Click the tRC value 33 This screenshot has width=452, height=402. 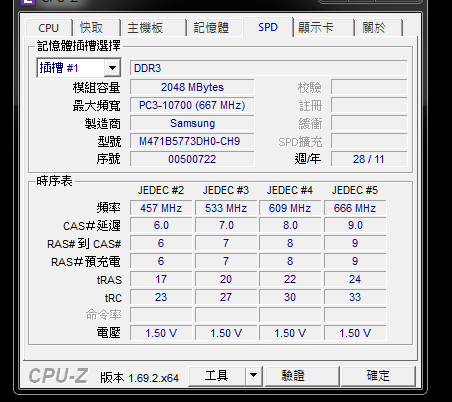click(x=355, y=297)
